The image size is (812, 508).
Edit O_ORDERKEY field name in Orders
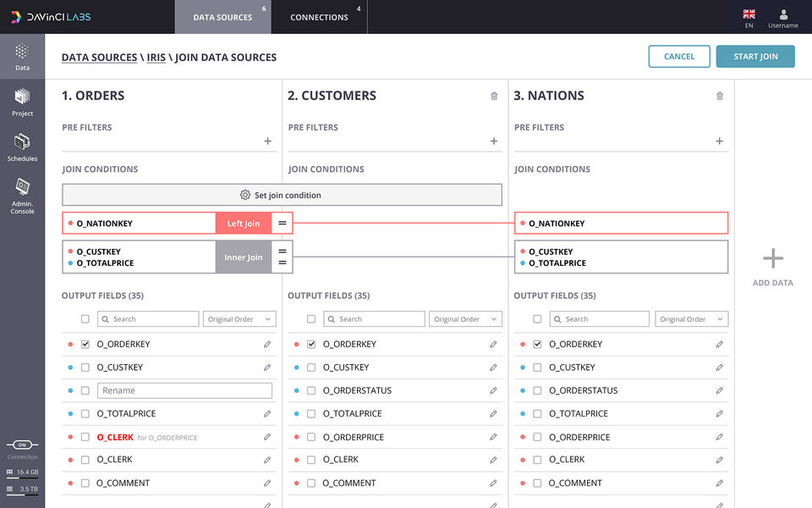(267, 345)
